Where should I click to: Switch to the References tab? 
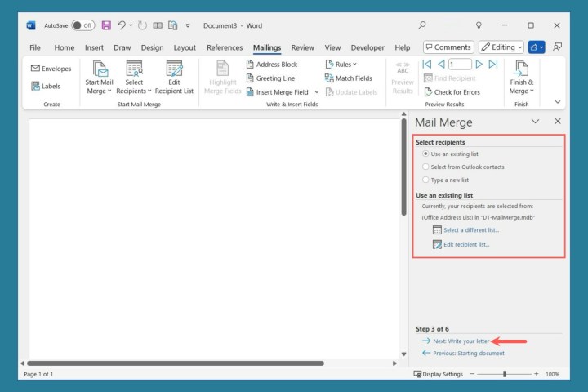[x=225, y=47]
